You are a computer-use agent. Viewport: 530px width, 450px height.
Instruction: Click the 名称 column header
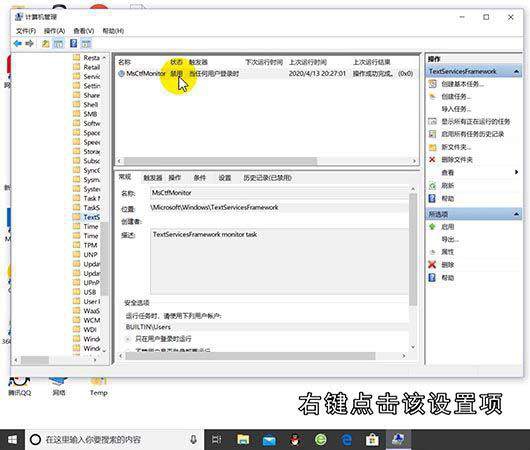click(124, 62)
